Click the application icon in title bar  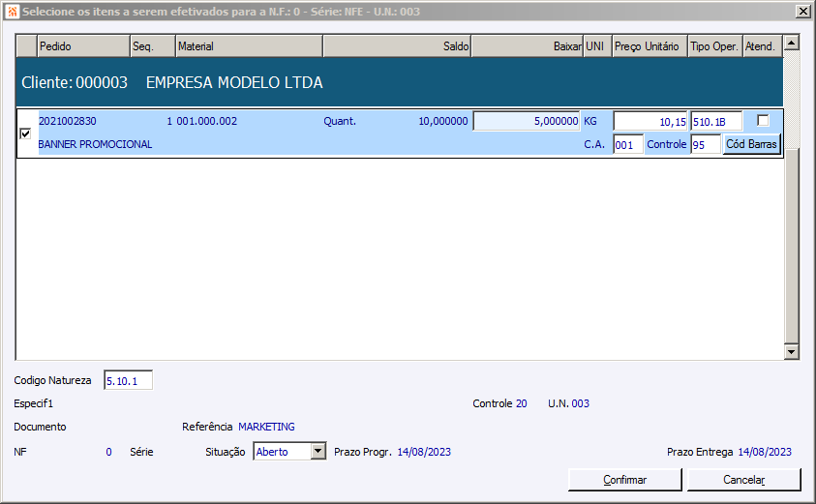click(x=13, y=12)
